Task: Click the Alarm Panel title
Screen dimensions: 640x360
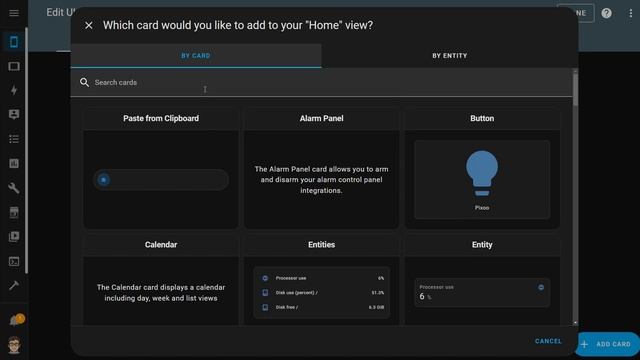Action: pyautogui.click(x=322, y=118)
